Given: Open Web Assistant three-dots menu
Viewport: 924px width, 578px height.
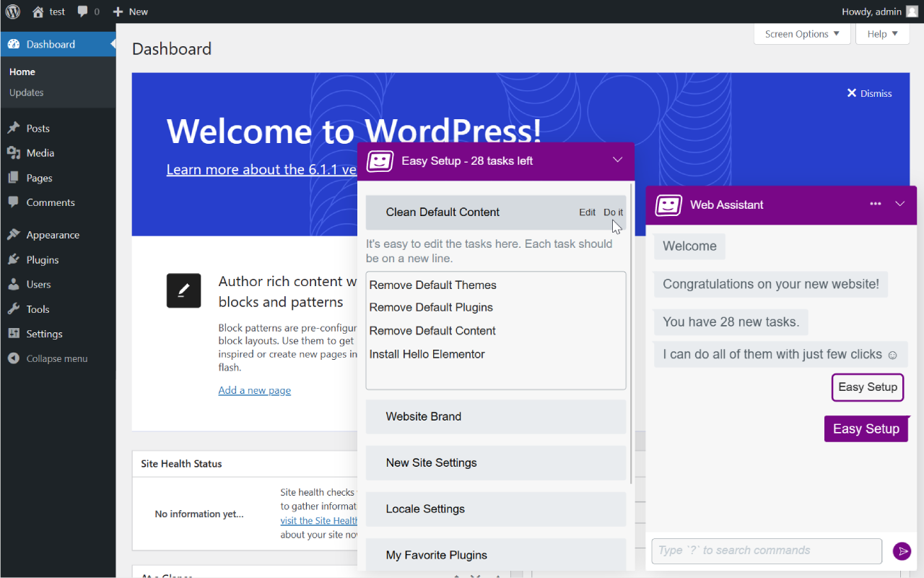Looking at the screenshot, I should coord(876,204).
